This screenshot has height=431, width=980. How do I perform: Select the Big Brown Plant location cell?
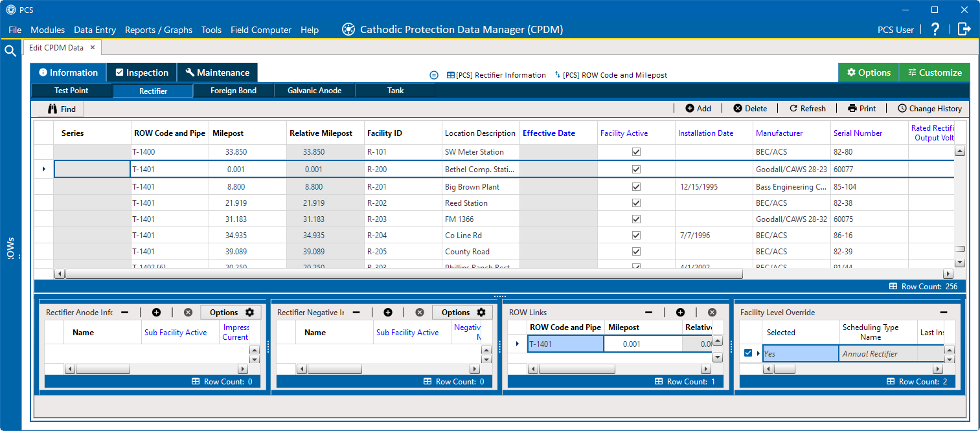481,187
